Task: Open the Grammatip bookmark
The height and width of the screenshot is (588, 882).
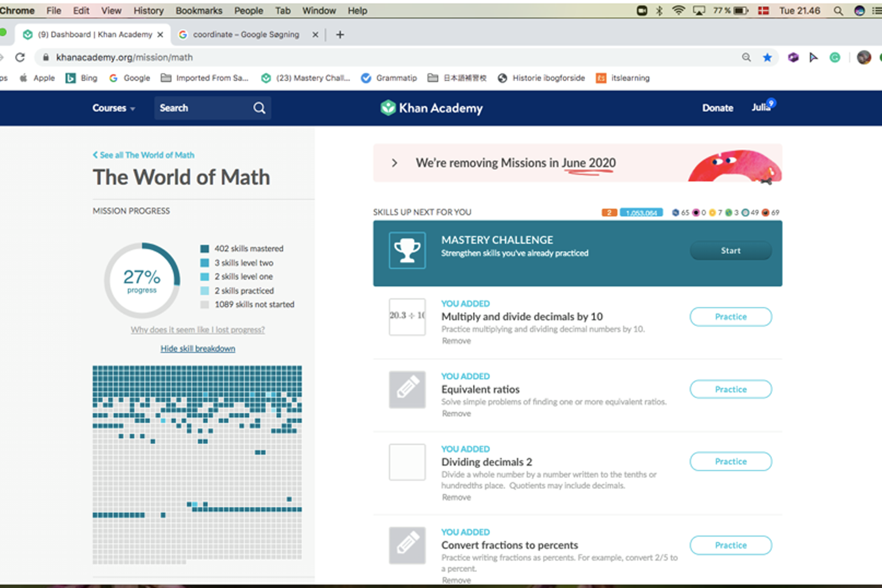Action: [389, 78]
